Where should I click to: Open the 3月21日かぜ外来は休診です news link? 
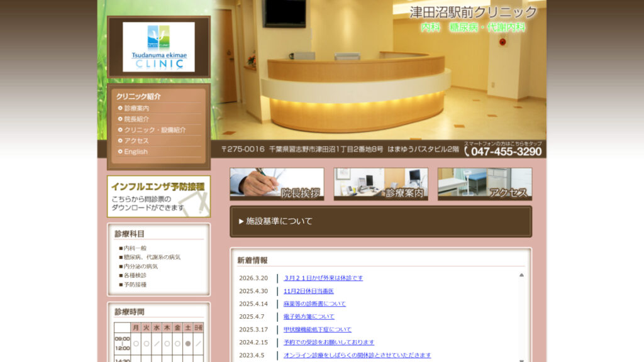[x=323, y=278]
